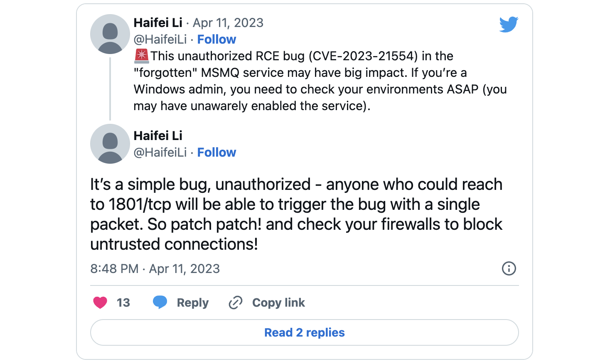Click the Apr 11, 2023 date link
Viewport: 605px width, 364px height.
click(228, 23)
